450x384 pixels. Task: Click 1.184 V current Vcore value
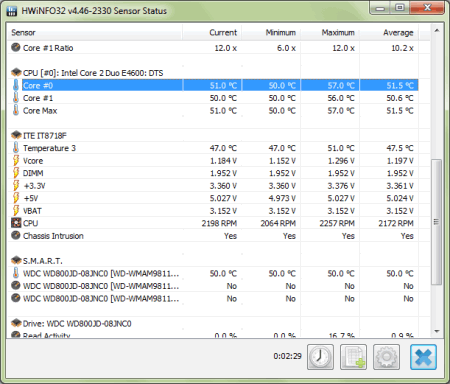click(x=223, y=161)
